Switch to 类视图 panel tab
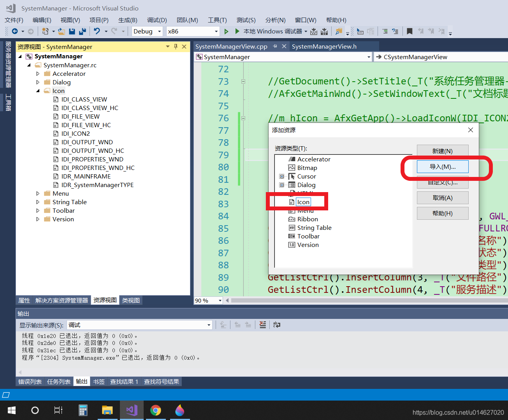The width and height of the screenshot is (508, 420). [x=131, y=300]
